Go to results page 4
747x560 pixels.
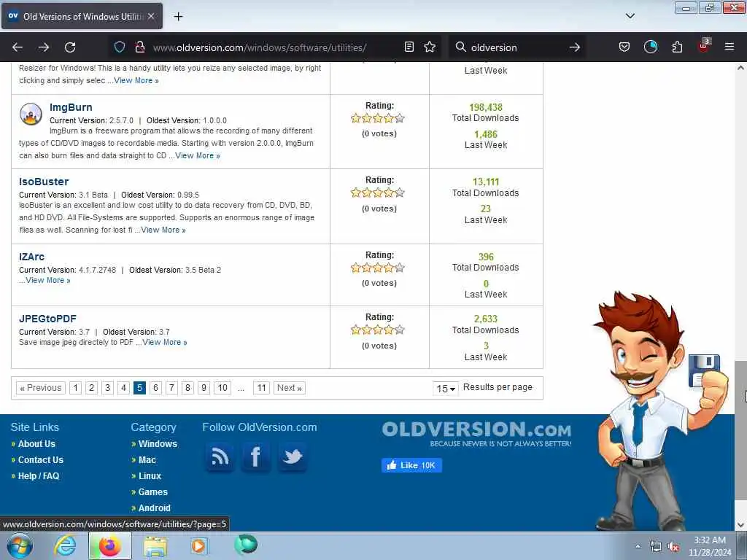point(123,388)
